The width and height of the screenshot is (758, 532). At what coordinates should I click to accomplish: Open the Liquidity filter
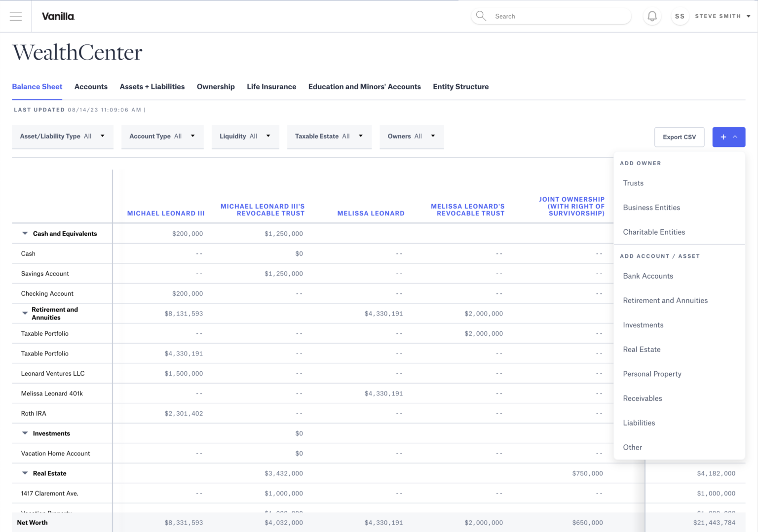(x=245, y=137)
